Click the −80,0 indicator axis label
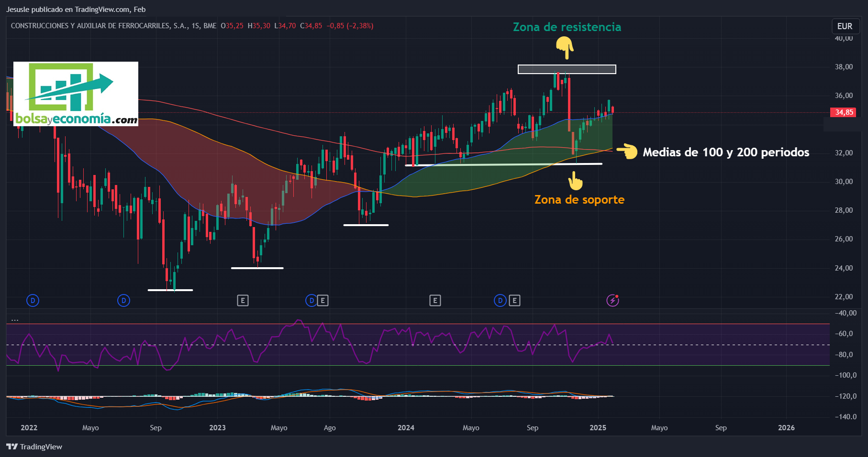The width and height of the screenshot is (868, 457). 844,355
